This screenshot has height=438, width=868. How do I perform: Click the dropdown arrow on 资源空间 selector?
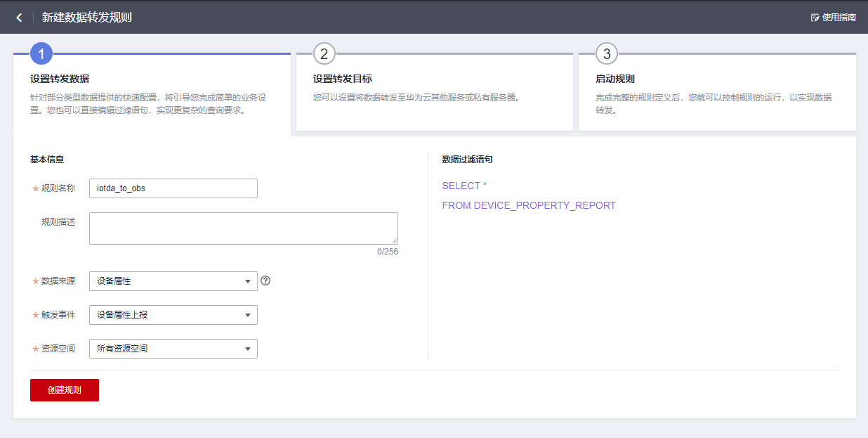(x=247, y=348)
